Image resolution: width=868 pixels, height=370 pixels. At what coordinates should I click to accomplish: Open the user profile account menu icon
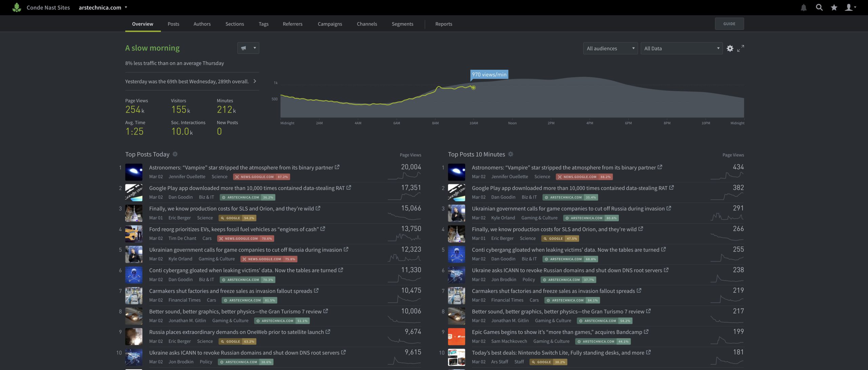[849, 7]
